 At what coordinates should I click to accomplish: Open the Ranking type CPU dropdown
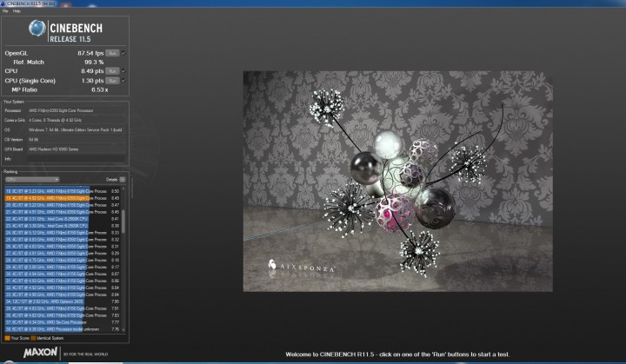coord(32,180)
